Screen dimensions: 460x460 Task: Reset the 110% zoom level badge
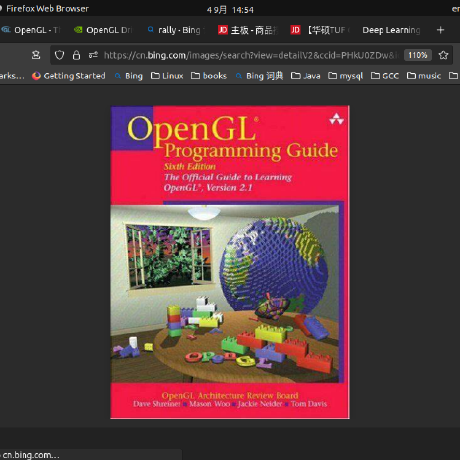(418, 55)
